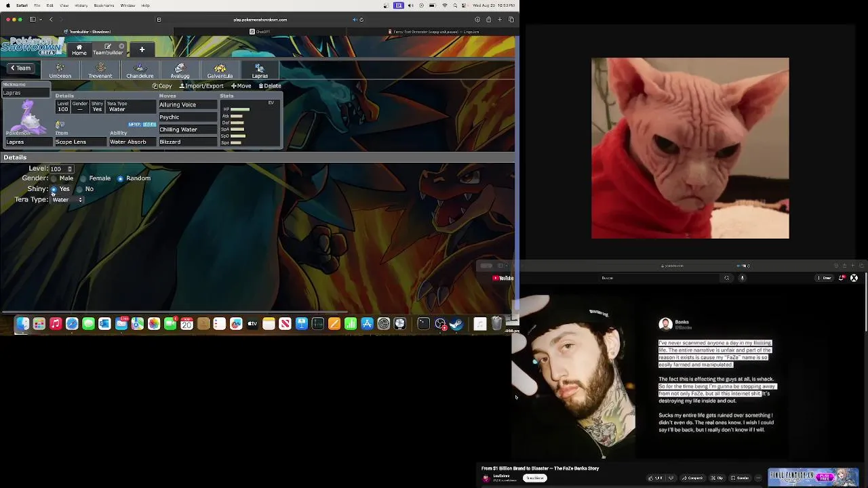
Task: Open Trash in the Dock
Action: (496, 324)
